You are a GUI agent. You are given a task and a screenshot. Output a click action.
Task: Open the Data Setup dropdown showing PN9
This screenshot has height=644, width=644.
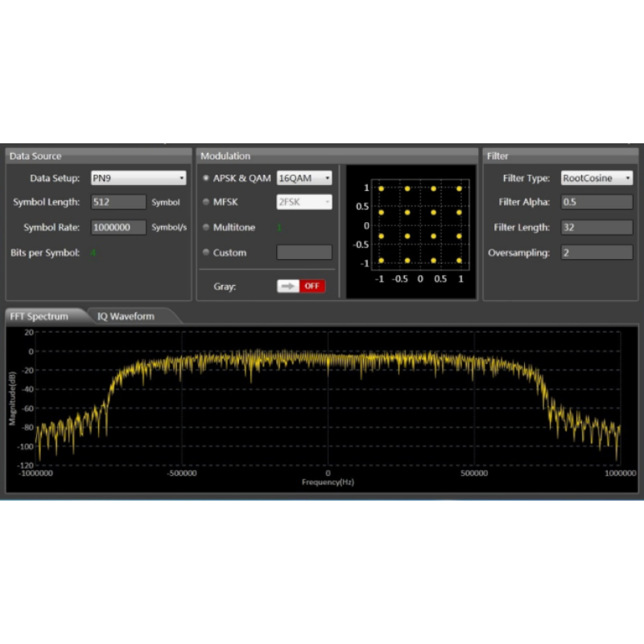138,178
